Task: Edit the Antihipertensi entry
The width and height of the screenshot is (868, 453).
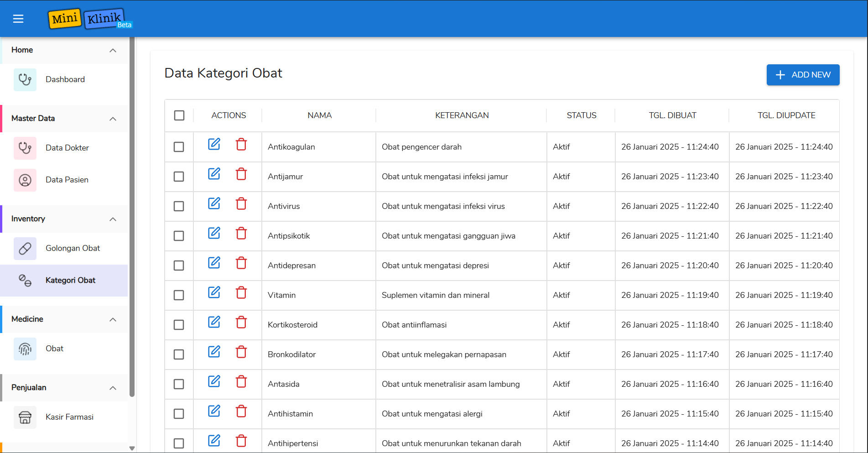Action: (x=214, y=441)
